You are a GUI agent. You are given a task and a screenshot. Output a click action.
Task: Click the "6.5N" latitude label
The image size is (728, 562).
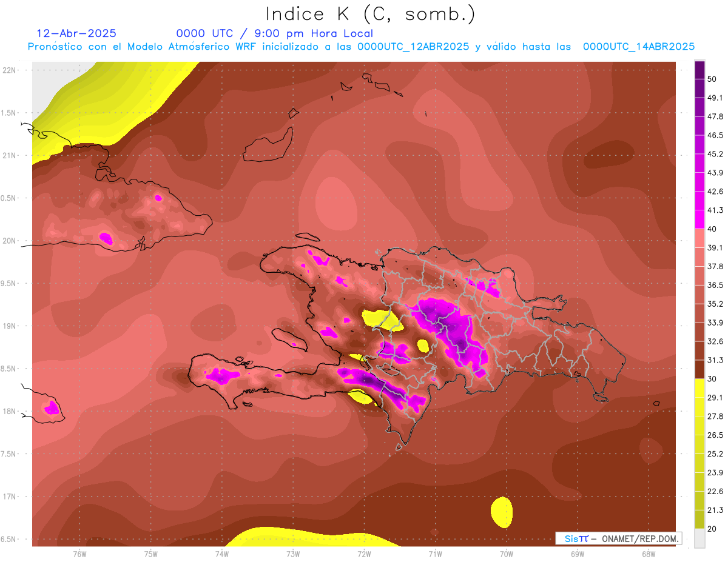pos(9,539)
